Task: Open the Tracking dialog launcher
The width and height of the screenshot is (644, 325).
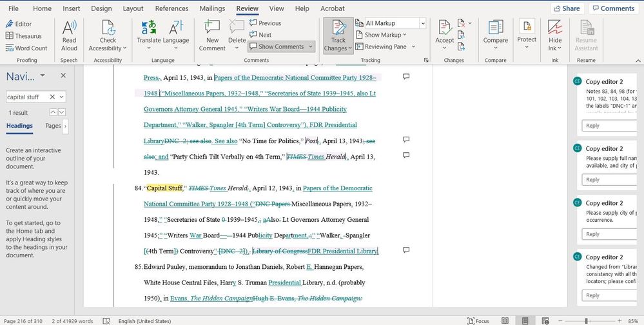Action: click(426, 60)
